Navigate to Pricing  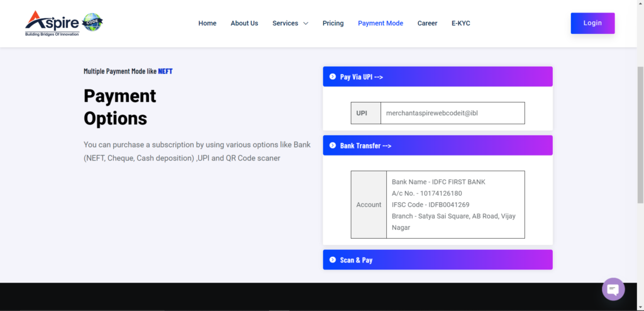point(333,23)
